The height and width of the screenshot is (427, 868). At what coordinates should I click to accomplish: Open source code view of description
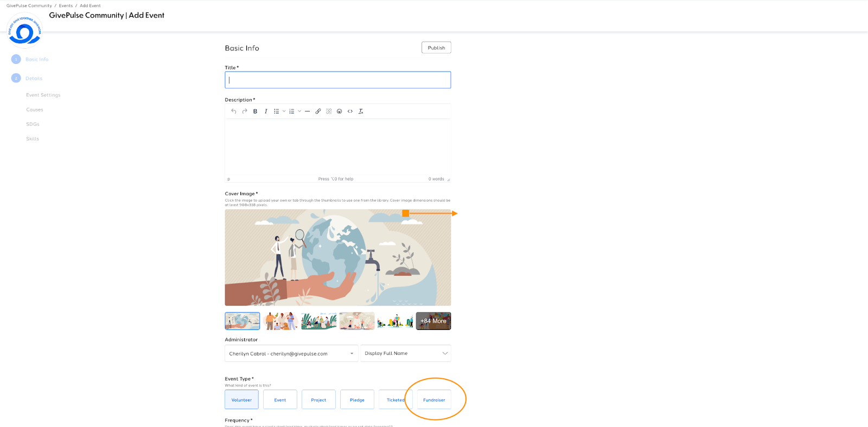[350, 111]
